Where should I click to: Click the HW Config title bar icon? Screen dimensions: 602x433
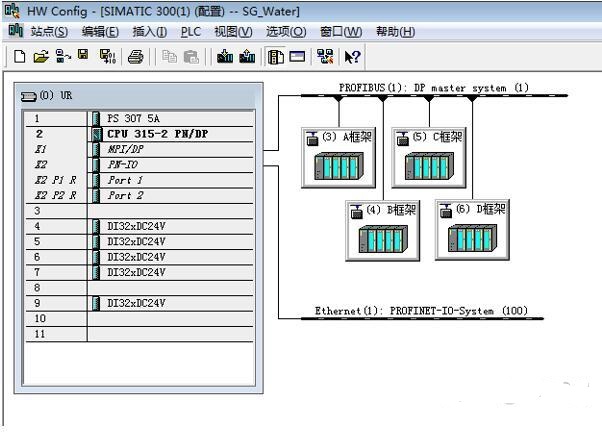[12, 10]
